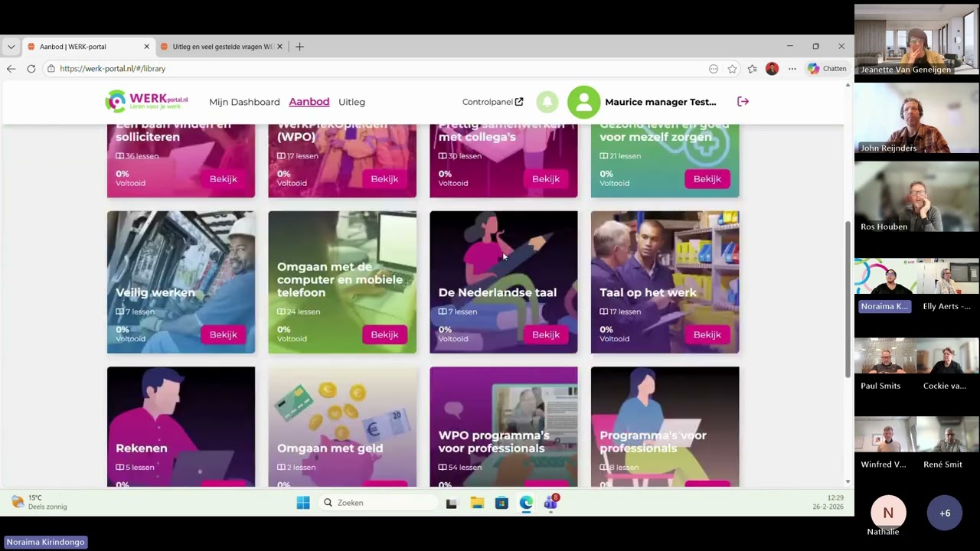Close the Aanbod WERK-portal tab

click(x=146, y=47)
